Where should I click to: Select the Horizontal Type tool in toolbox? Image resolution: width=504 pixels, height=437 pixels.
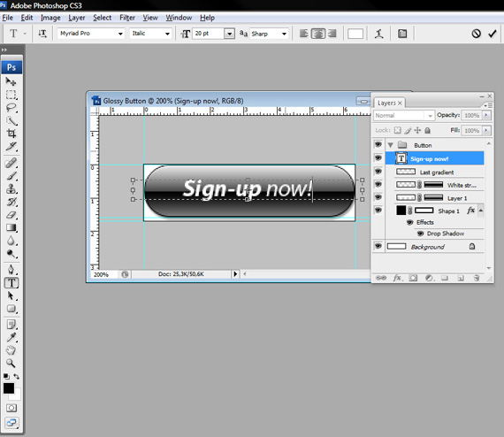(x=11, y=283)
